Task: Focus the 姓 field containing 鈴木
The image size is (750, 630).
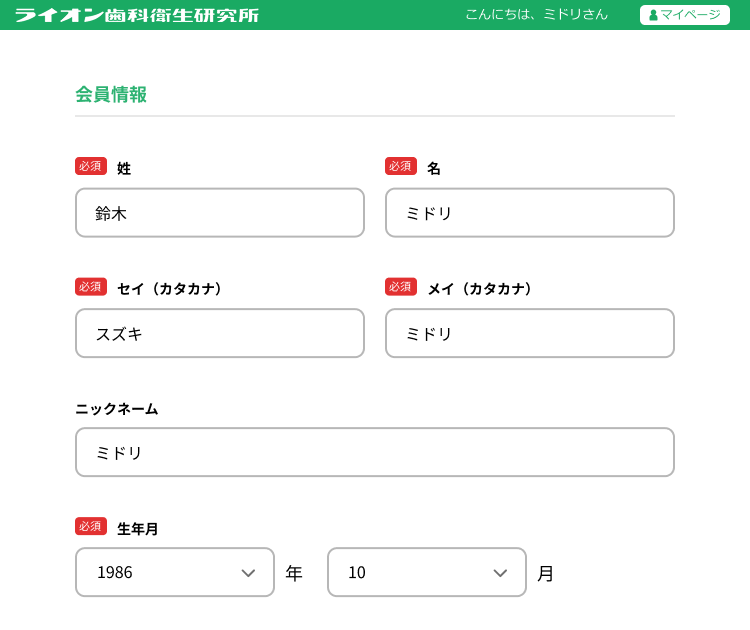Action: click(x=220, y=213)
